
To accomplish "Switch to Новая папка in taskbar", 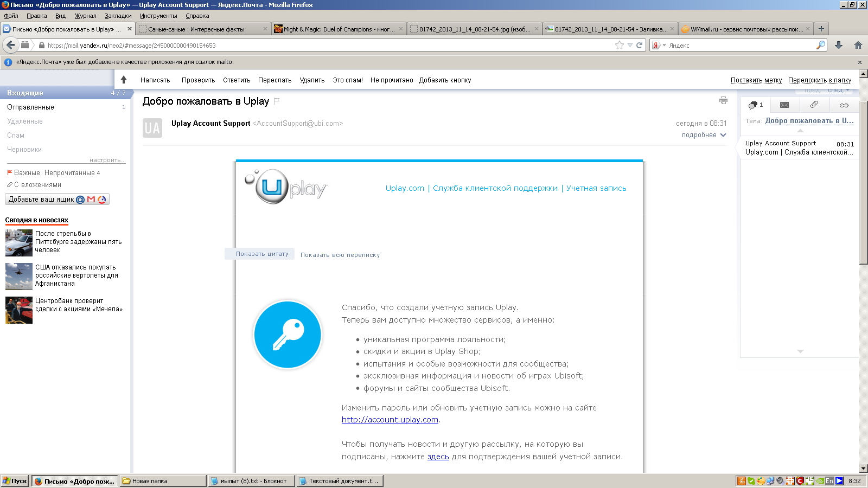I will pos(163,481).
